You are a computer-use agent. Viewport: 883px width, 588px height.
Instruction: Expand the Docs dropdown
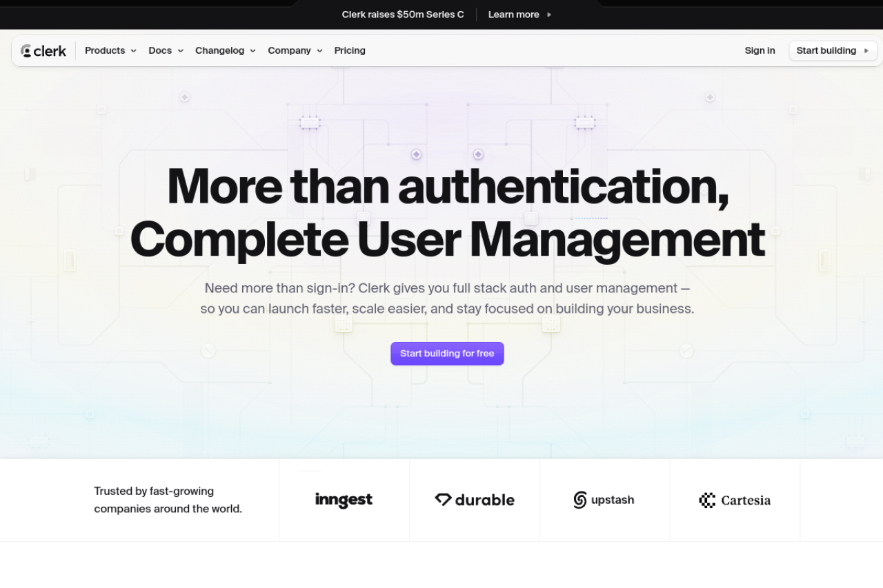coord(166,50)
